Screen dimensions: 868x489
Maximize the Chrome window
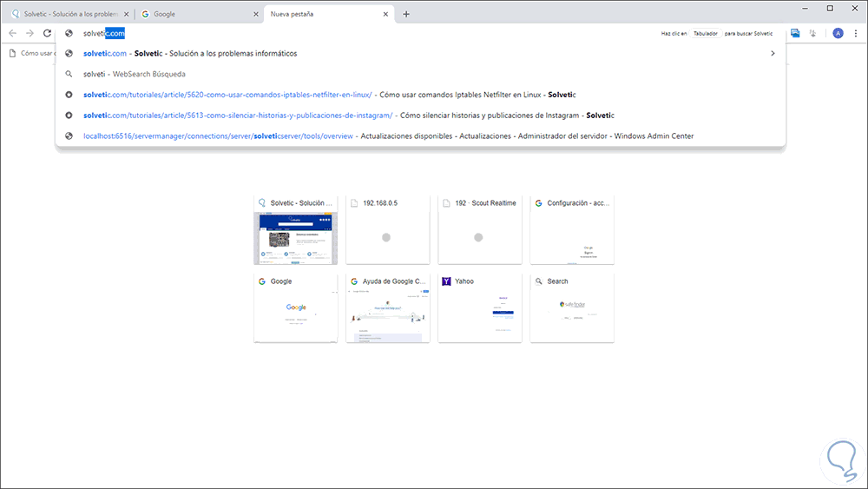830,9
